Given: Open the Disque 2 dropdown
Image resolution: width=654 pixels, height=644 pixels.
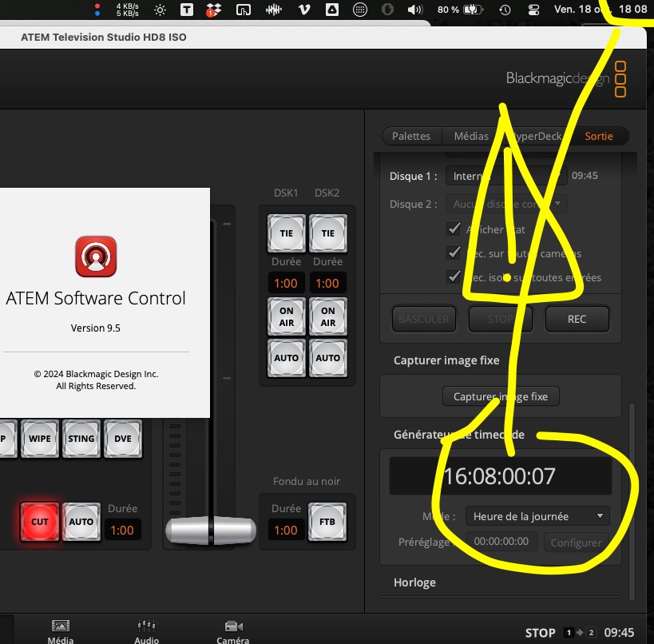Looking at the screenshot, I should [506, 204].
